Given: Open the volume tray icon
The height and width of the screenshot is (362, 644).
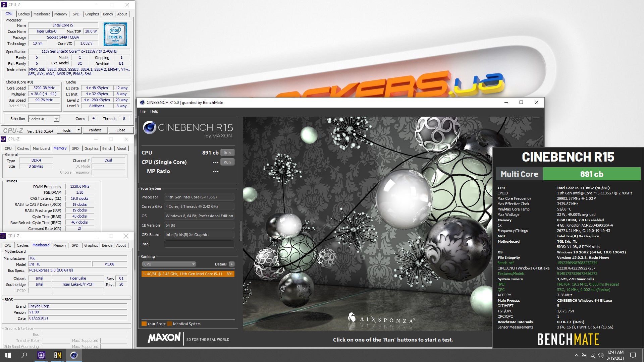Looking at the screenshot, I should (x=600, y=355).
